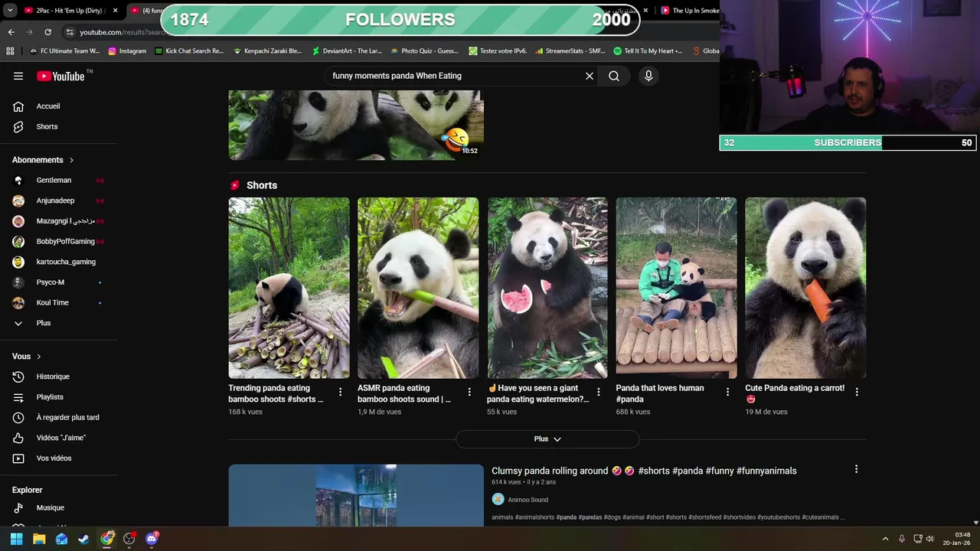Open the browser apps grid
This screenshot has height=551, width=980.
coord(10,51)
